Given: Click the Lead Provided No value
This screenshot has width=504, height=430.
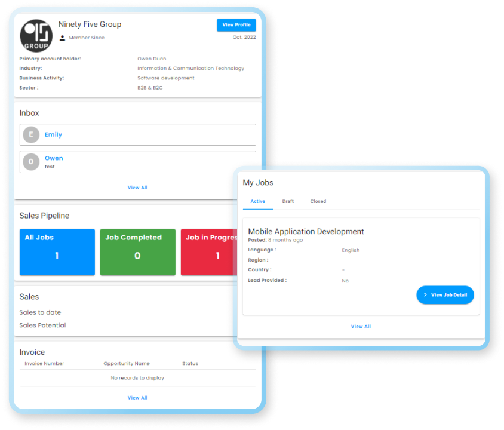Looking at the screenshot, I should [x=345, y=281].
